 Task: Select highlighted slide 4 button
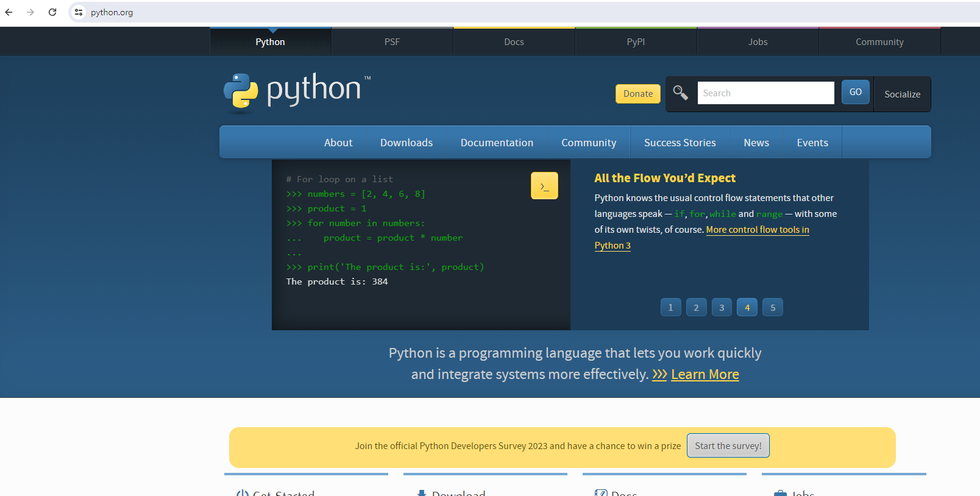747,307
